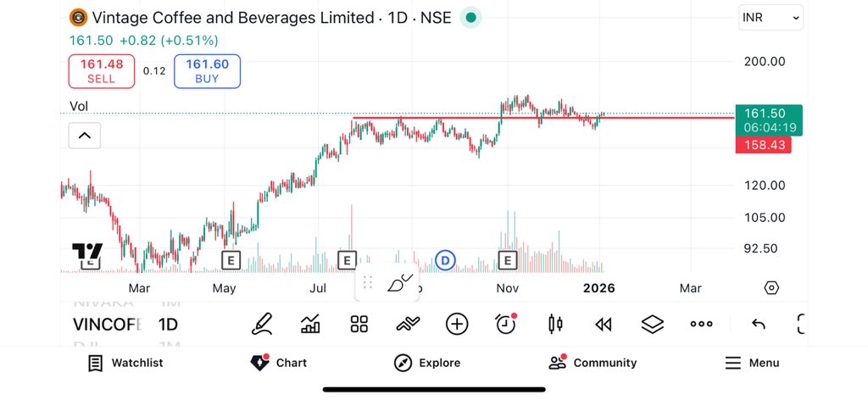The image size is (868, 400).
Task: Start bar replay rewind icon
Action: 604,325
